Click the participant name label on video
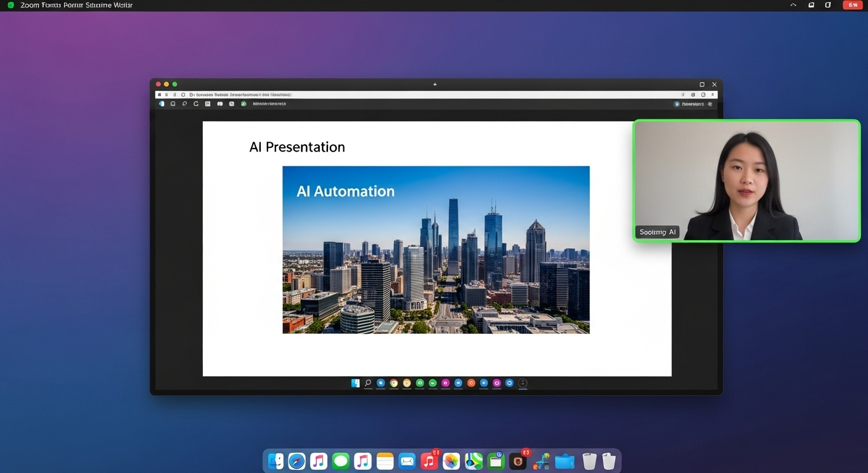This screenshot has height=473, width=868. (x=657, y=232)
